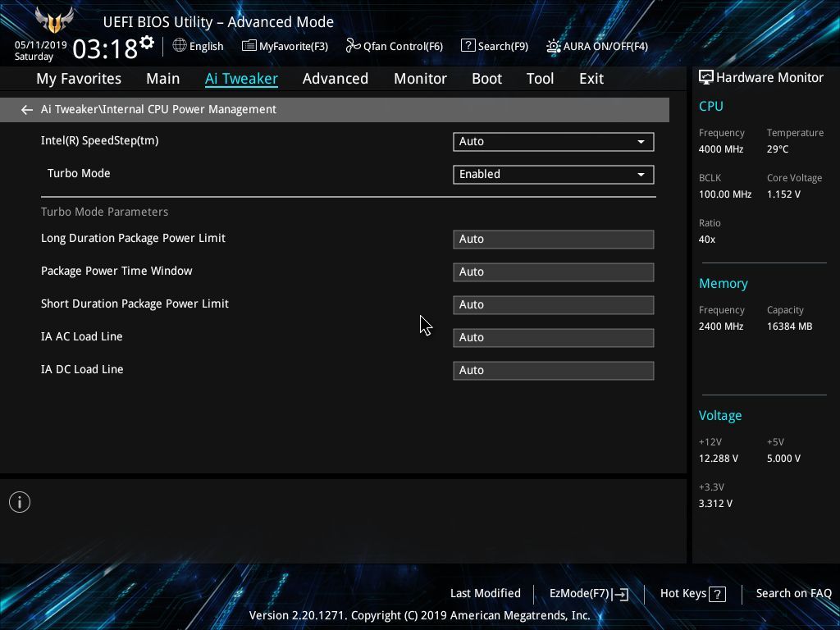Click memory frequency 2400 MHz value
840x630 pixels.
pos(720,326)
